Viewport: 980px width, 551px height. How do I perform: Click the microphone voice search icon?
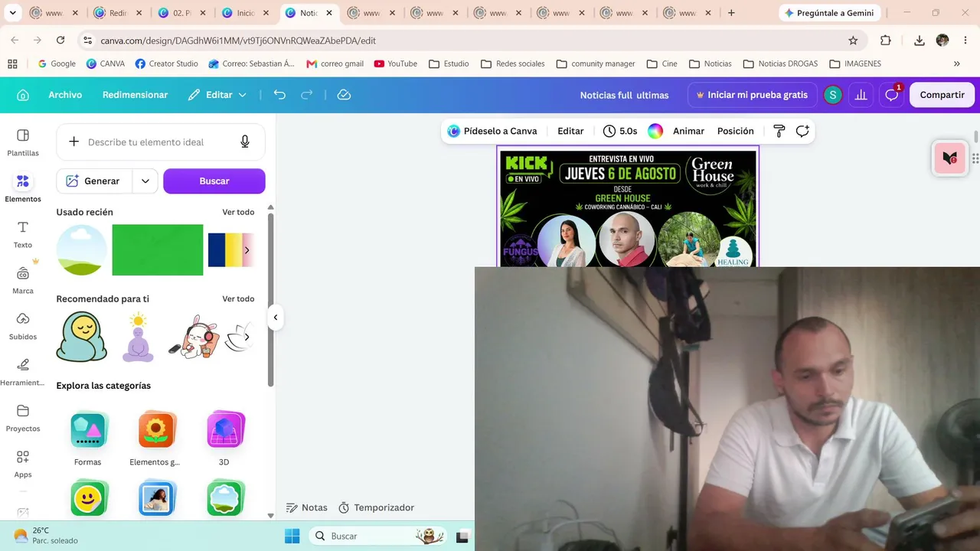pos(245,142)
